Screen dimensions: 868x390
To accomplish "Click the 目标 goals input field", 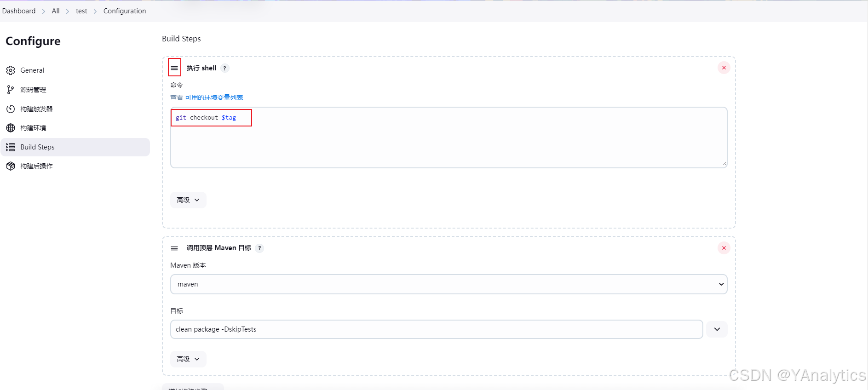I will 437,329.
